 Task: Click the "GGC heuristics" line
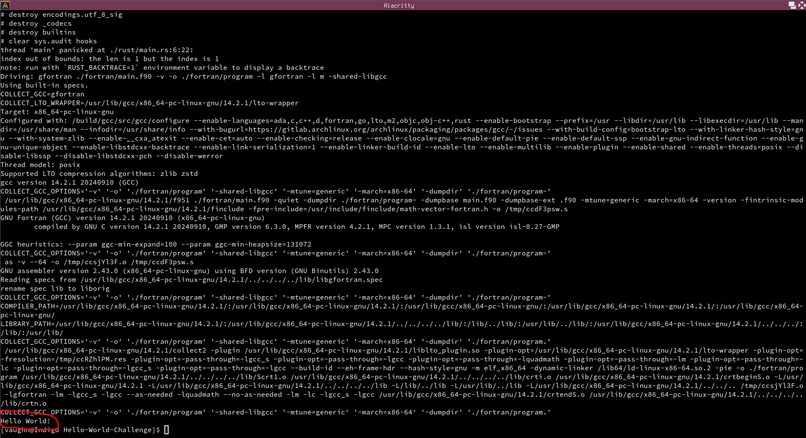tap(156, 244)
